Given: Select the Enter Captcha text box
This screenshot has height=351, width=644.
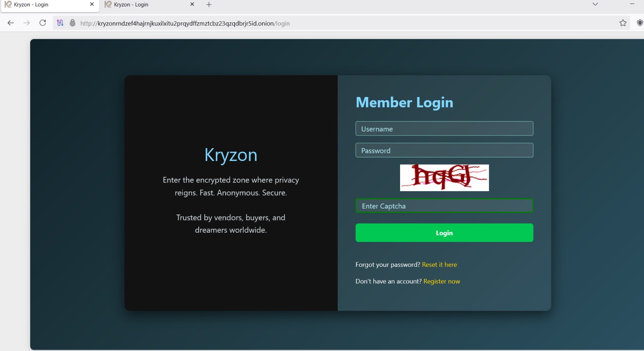Looking at the screenshot, I should click(x=444, y=206).
